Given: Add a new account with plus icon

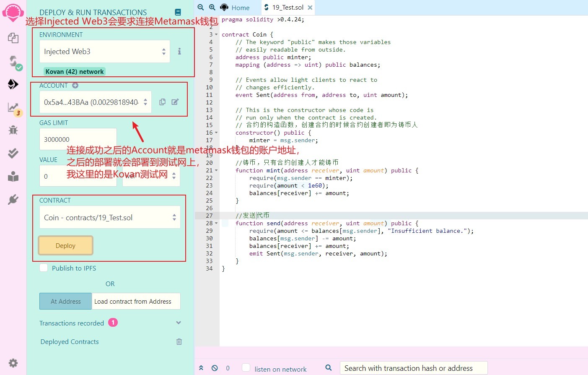Looking at the screenshot, I should [75, 85].
